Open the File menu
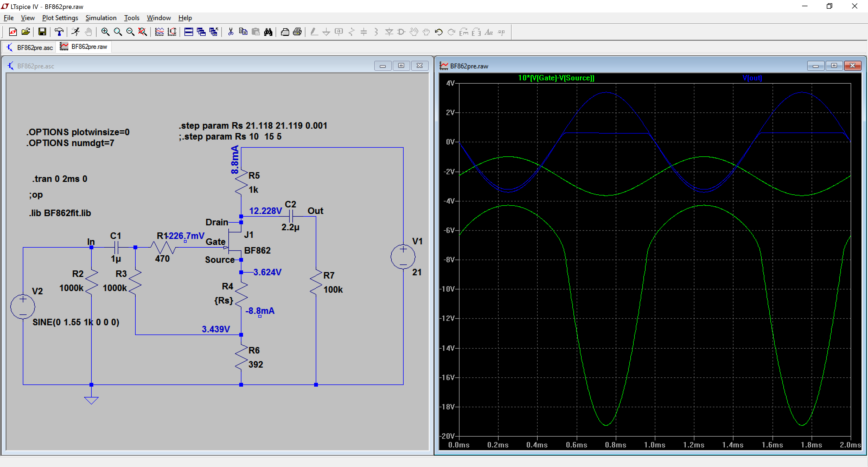Viewport: 868px width, 467px height. click(x=8, y=18)
